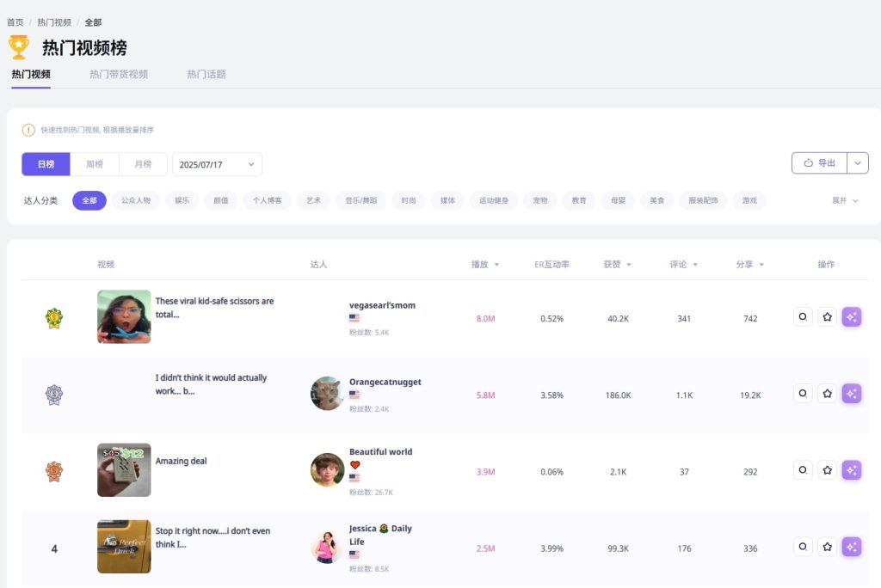Open the 2025/07/17 date picker dropdown
The image size is (881, 588).
coord(217,163)
